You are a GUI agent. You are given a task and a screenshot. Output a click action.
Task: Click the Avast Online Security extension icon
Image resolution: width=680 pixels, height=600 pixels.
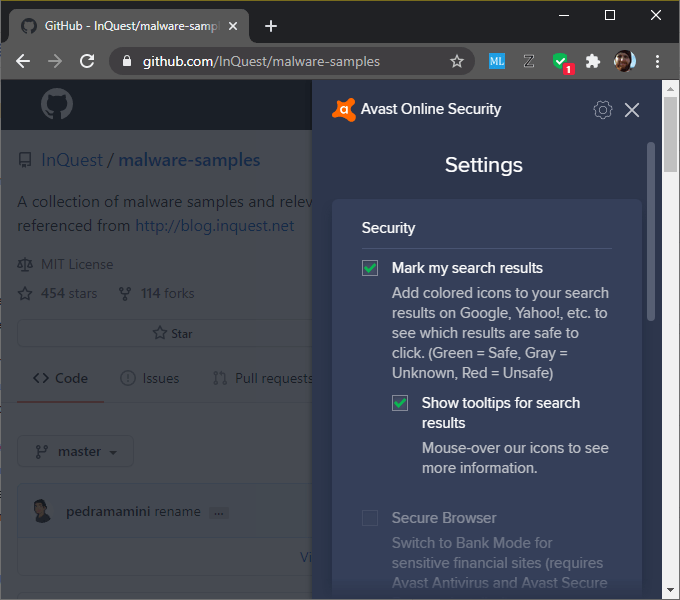point(561,61)
